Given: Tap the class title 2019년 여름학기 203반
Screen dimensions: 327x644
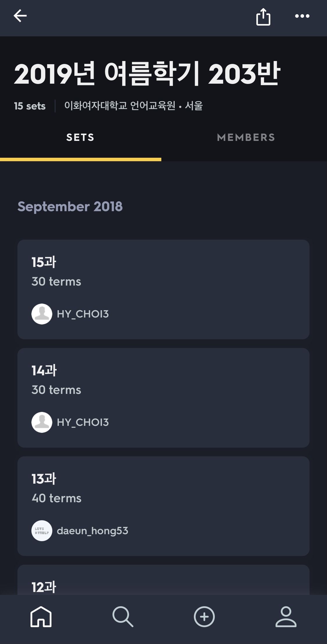Looking at the screenshot, I should (147, 74).
